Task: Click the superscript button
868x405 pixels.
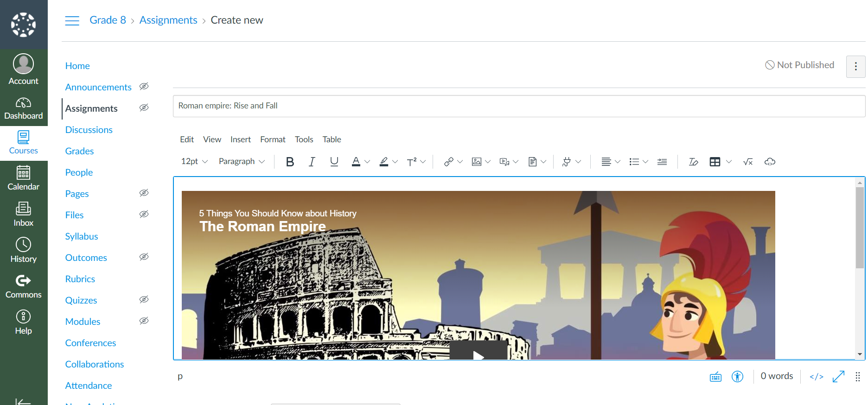Action: click(x=412, y=162)
